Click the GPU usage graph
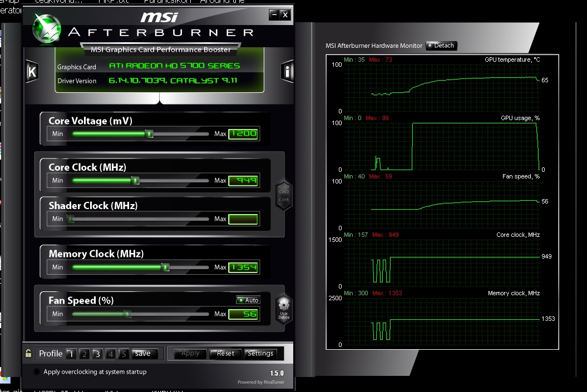The height and width of the screenshot is (392, 587). (x=442, y=146)
